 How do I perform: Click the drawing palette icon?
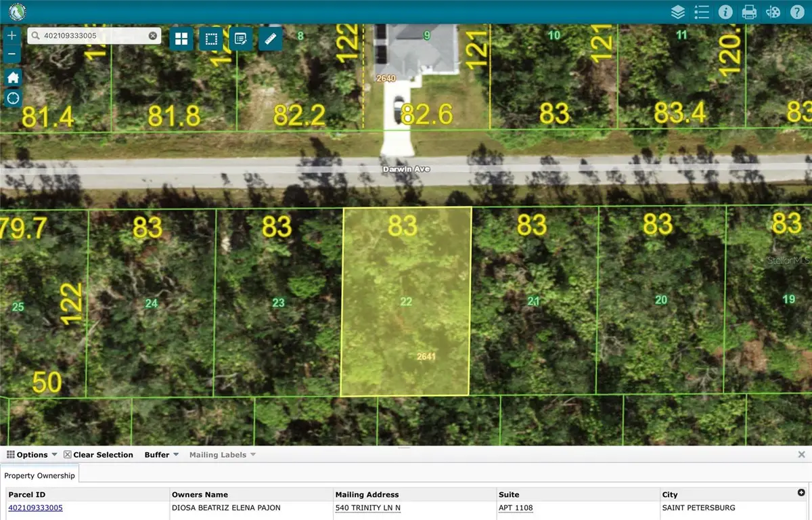pyautogui.click(x=773, y=12)
